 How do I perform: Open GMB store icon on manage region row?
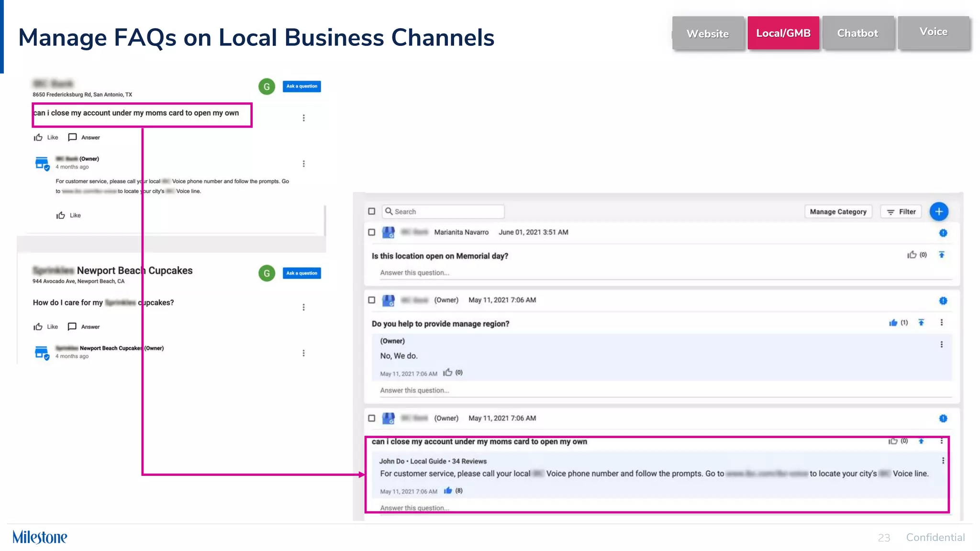(x=389, y=300)
